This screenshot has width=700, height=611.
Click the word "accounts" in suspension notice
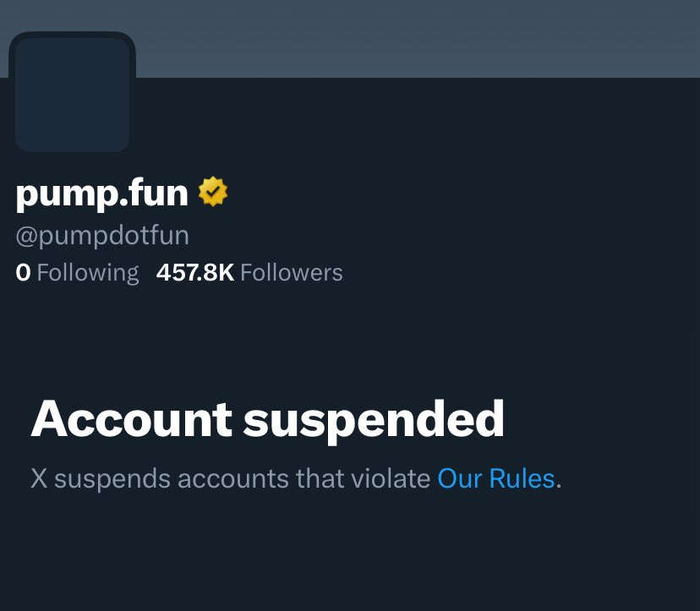coord(232,478)
